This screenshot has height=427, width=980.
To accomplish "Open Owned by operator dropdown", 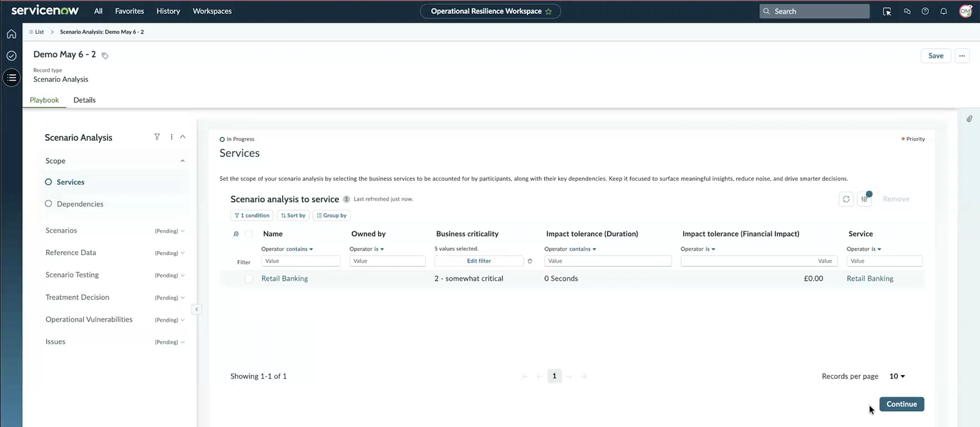I will (x=379, y=249).
